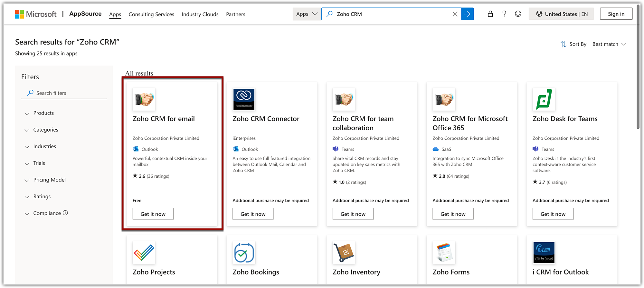The height and width of the screenshot is (288, 644).
Task: Click the Zoho Bookings calendar icon
Action: point(244,253)
